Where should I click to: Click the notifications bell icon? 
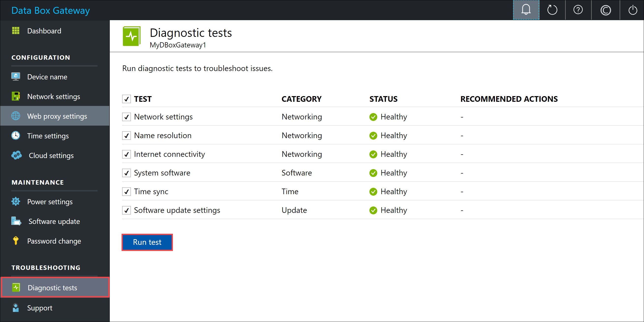(x=526, y=10)
